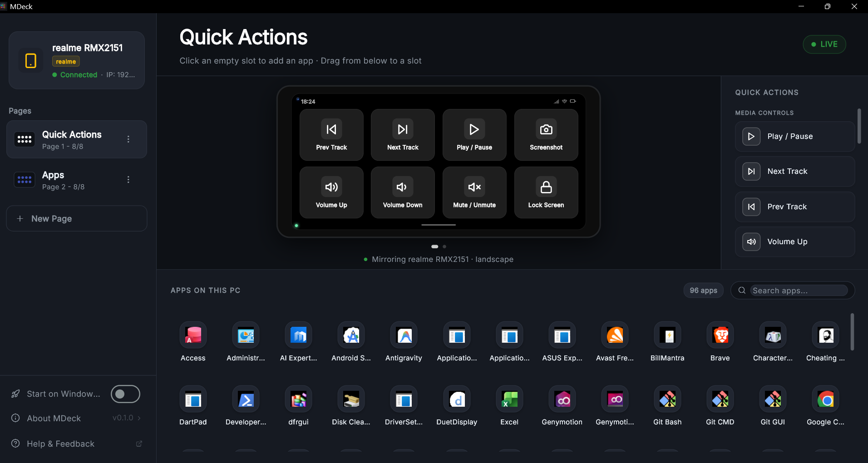The image size is (868, 463).
Task: Click the Next Track deck button
Action: click(x=403, y=135)
